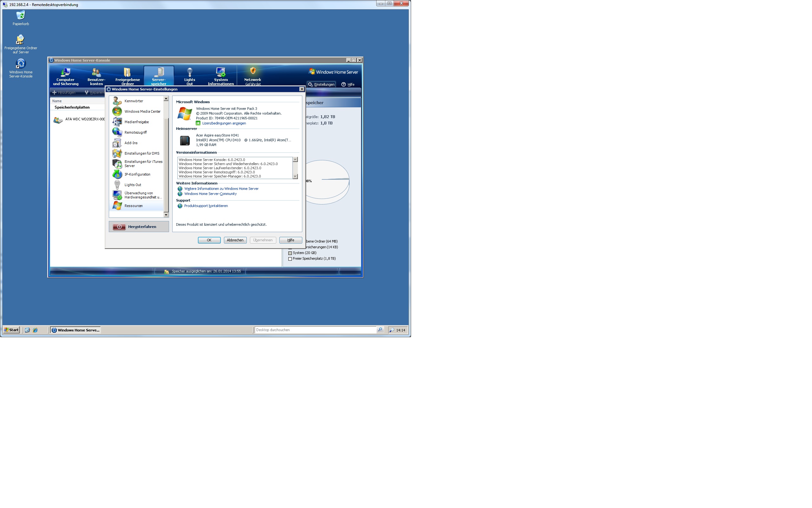Open Freigegebene Ordner auf Server desktop icon
The height and width of the screenshot is (508, 812).
tap(20, 39)
